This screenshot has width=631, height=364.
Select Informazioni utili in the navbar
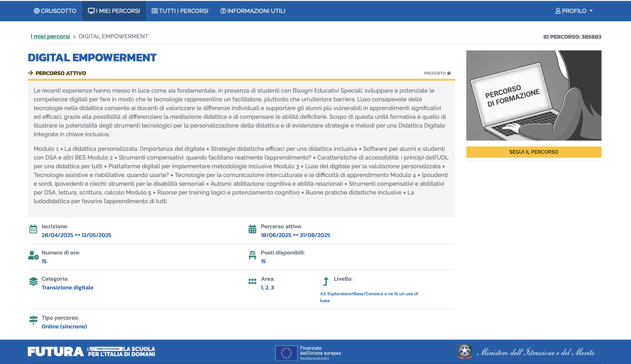252,11
